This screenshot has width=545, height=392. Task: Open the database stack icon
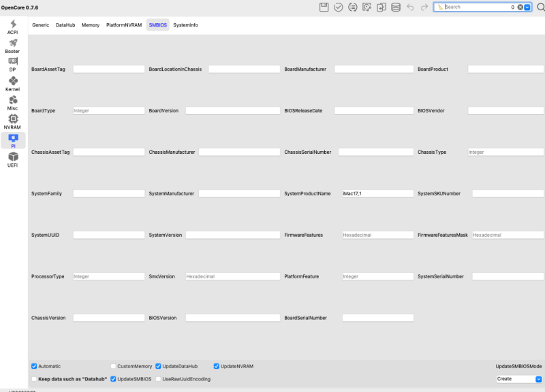pyautogui.click(x=396, y=7)
